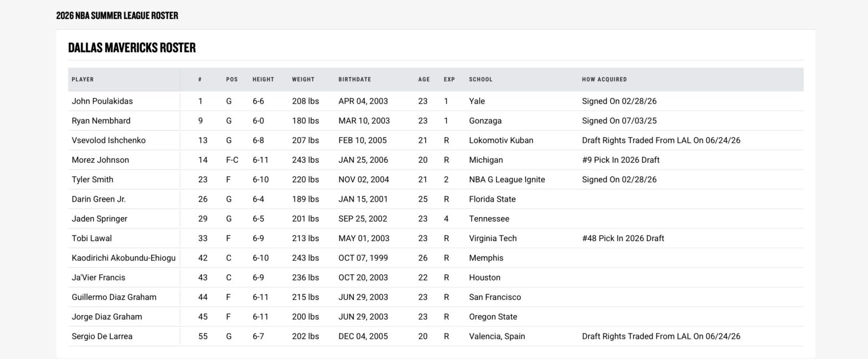Click Darin Green Jr. name
Viewport: 868px width, 359px height.
click(99, 199)
